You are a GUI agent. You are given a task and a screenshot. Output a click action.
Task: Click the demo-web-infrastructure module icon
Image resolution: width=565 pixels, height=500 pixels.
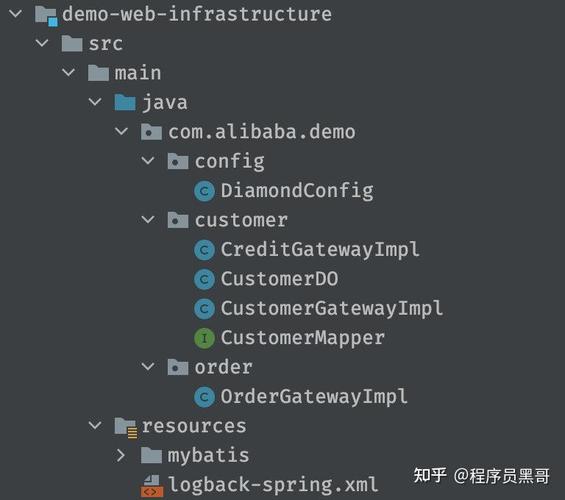(x=46, y=16)
